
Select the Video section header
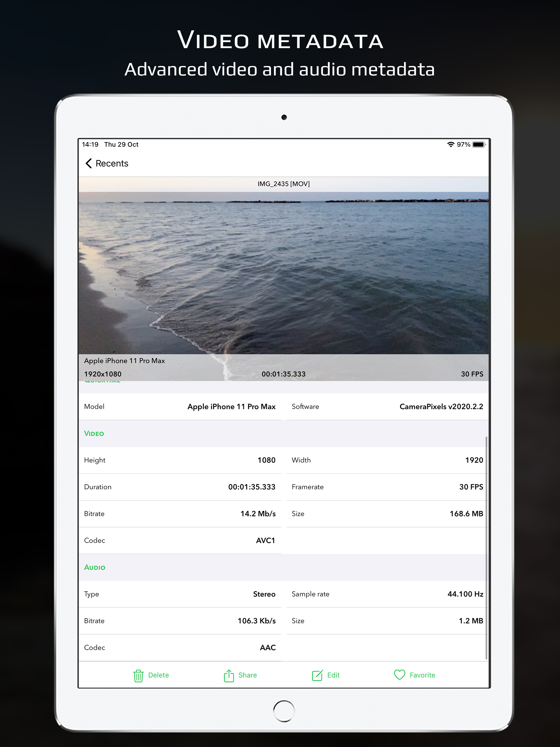point(94,434)
